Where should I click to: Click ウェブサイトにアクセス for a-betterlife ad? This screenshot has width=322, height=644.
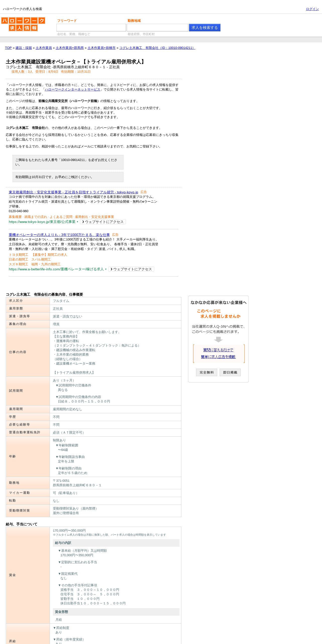click(131, 269)
